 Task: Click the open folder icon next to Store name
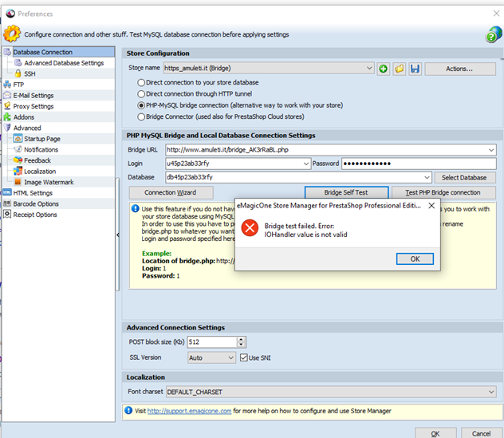click(x=400, y=69)
